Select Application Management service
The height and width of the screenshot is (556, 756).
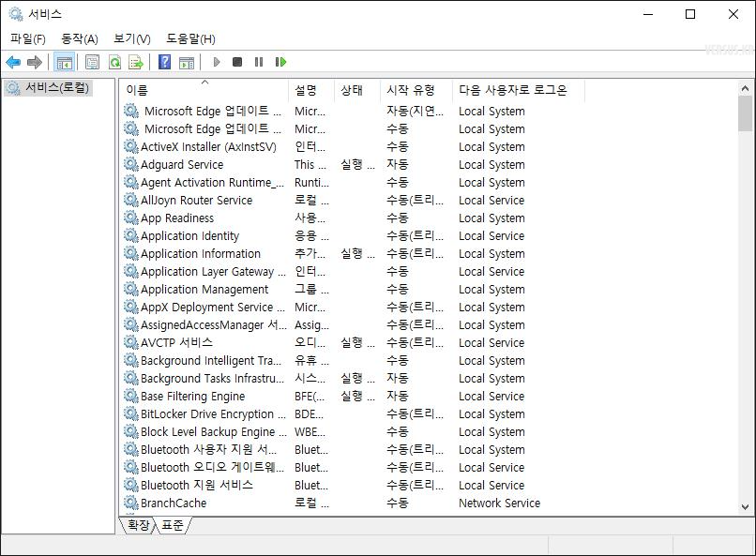pyautogui.click(x=353, y=289)
